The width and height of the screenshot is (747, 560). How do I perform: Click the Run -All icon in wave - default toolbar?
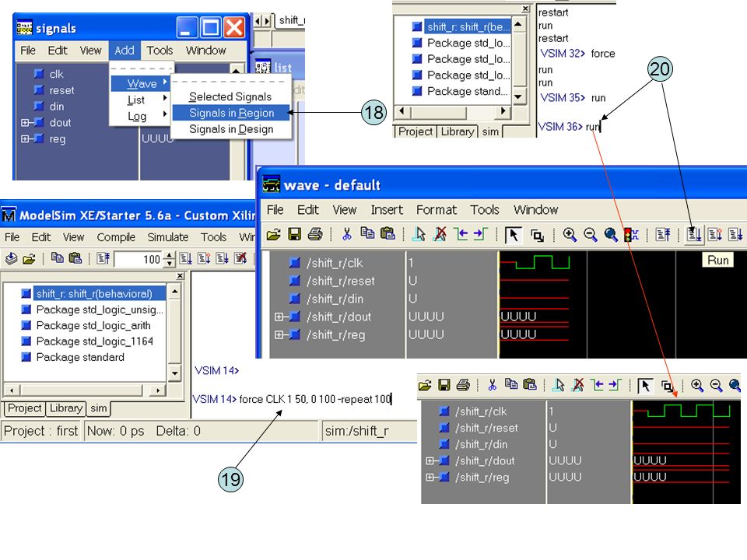tap(735, 235)
